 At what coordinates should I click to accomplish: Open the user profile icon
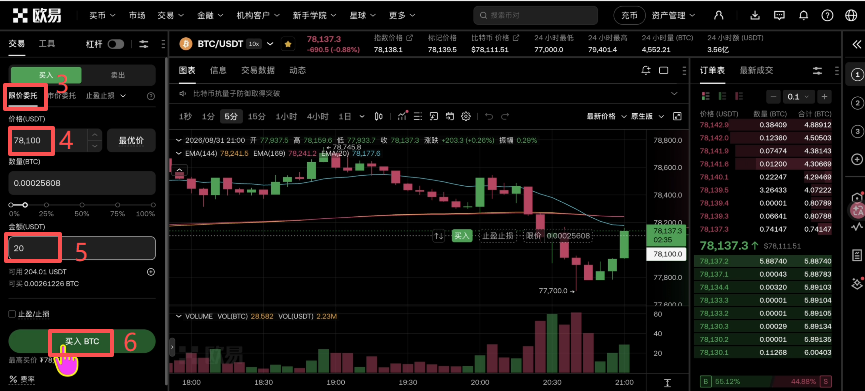click(718, 15)
